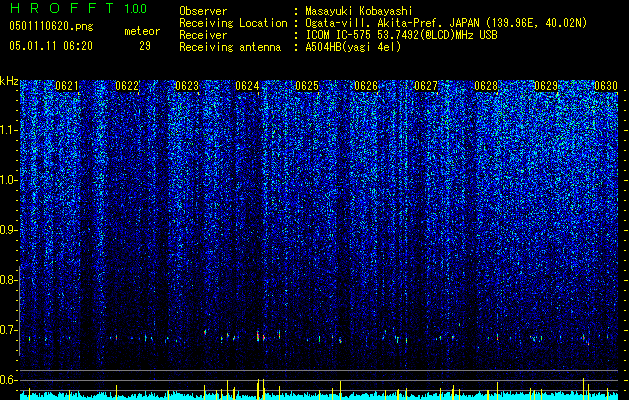The width and height of the screenshot is (629, 400).
Task: Click the 0.8 kHz frequency label
Action: [9, 280]
